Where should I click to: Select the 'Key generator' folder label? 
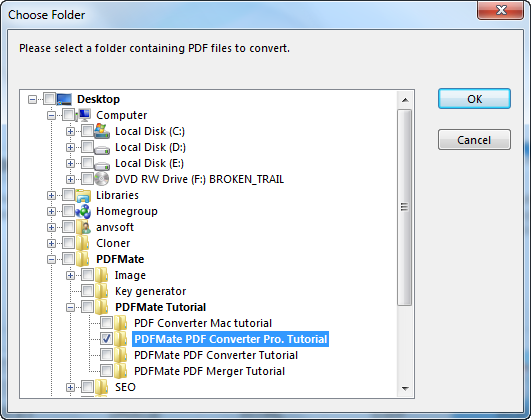150,291
